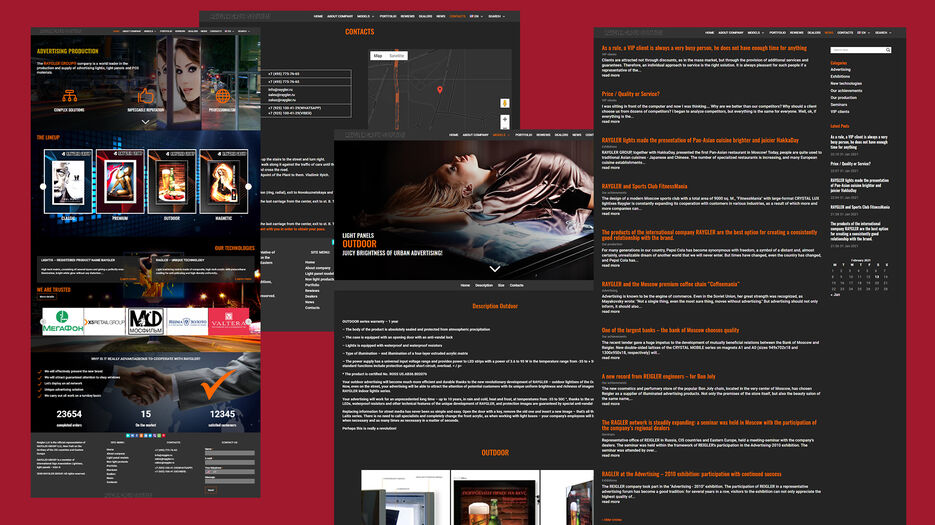
Task: Click the Home anchor link under Outdoor hero
Action: 465,285
